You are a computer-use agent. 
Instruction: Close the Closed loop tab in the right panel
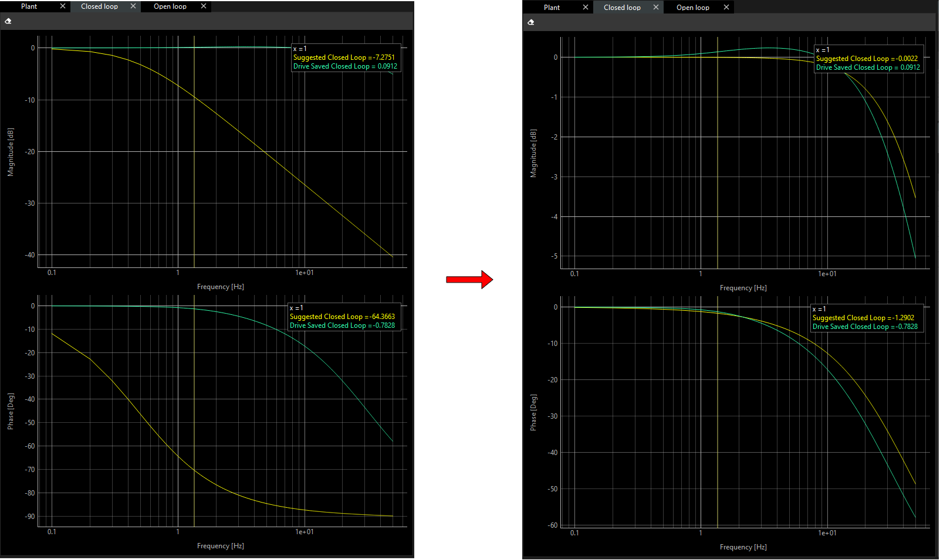tap(656, 8)
